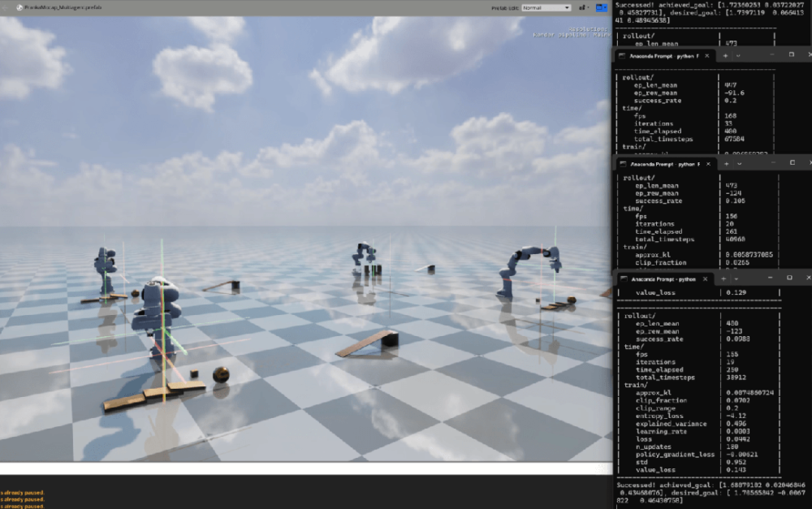Click the success_rate value 0.105
Viewport: 812px width, 509px height.
[x=736, y=201]
